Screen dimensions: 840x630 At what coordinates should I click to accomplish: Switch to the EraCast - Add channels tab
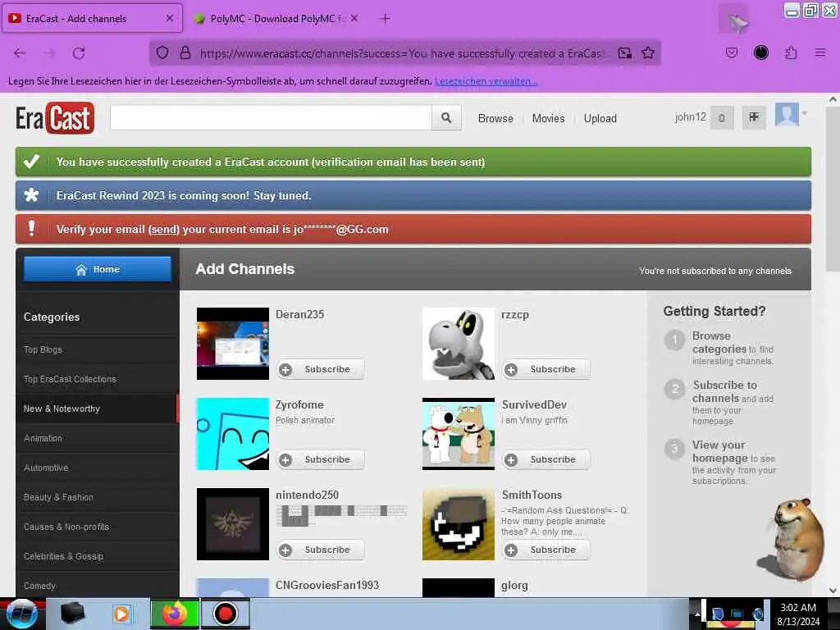click(x=92, y=19)
